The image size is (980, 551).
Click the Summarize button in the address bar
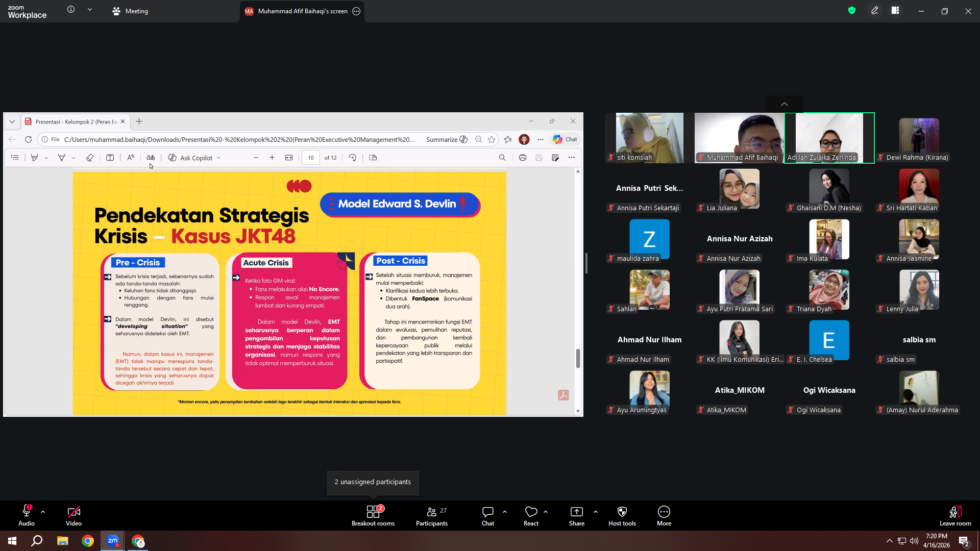pos(447,139)
